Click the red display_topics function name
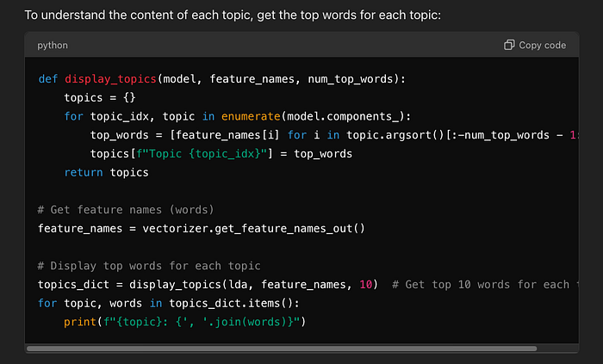The image size is (603, 364). point(110,78)
